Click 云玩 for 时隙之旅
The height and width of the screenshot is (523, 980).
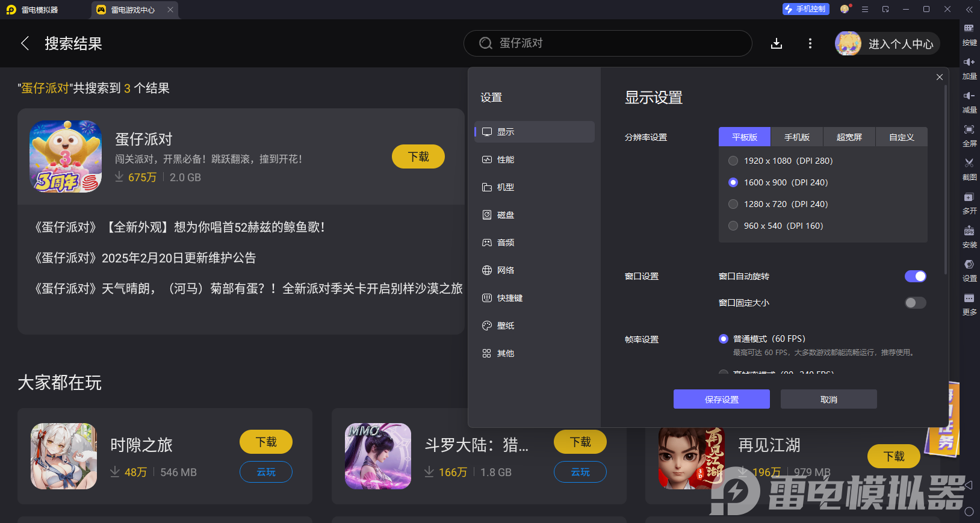(266, 472)
